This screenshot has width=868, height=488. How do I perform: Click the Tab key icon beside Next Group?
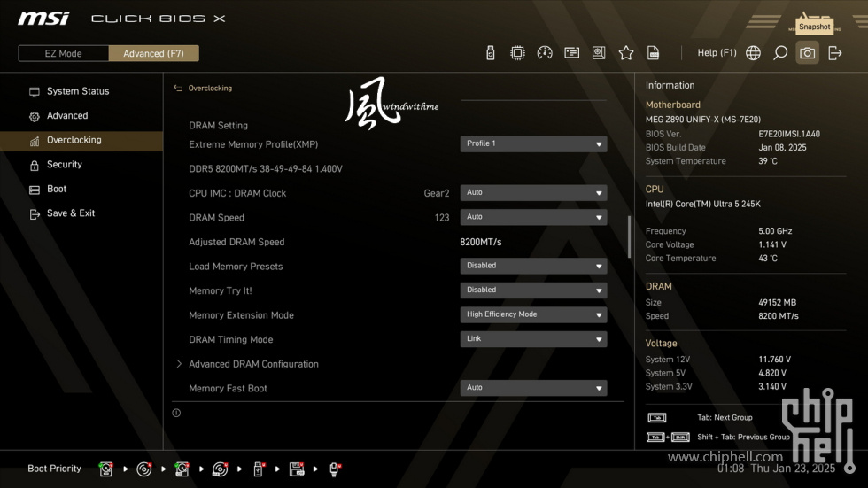click(x=657, y=418)
